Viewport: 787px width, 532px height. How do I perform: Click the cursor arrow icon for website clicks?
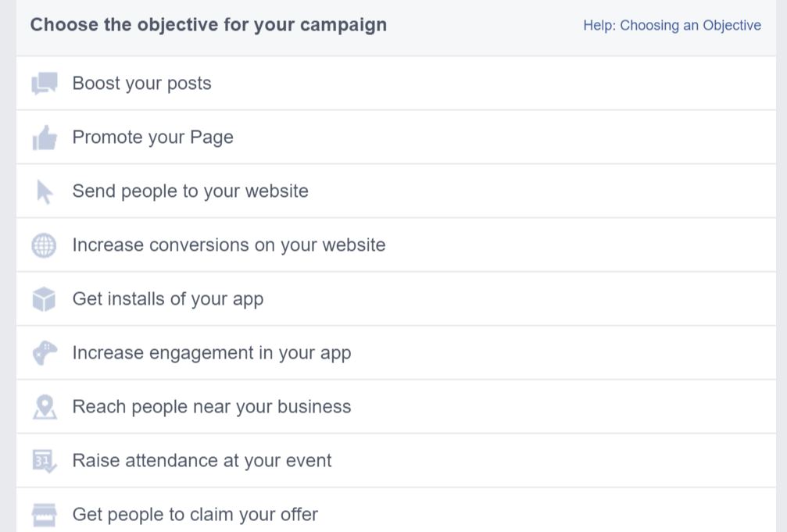point(45,191)
